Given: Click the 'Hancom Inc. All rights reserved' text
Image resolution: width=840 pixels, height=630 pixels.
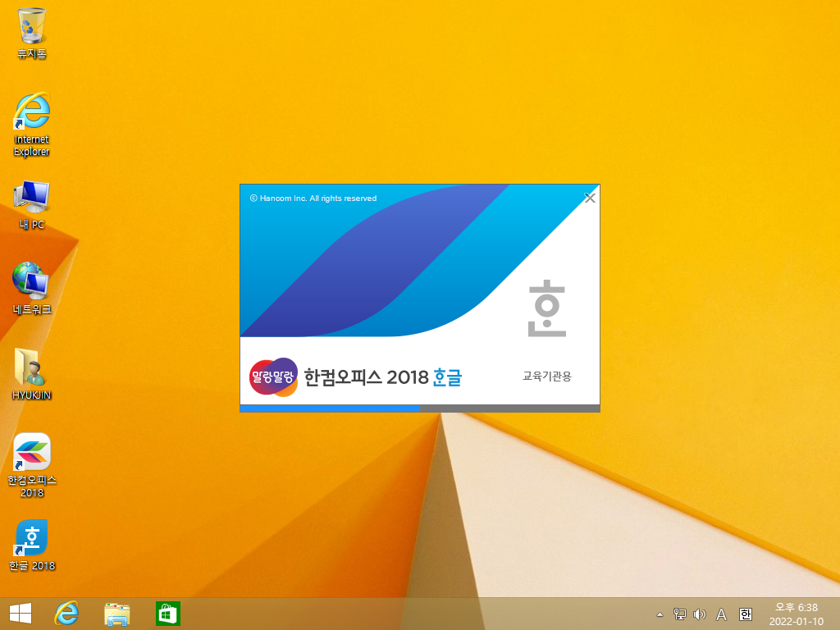Looking at the screenshot, I should [313, 199].
